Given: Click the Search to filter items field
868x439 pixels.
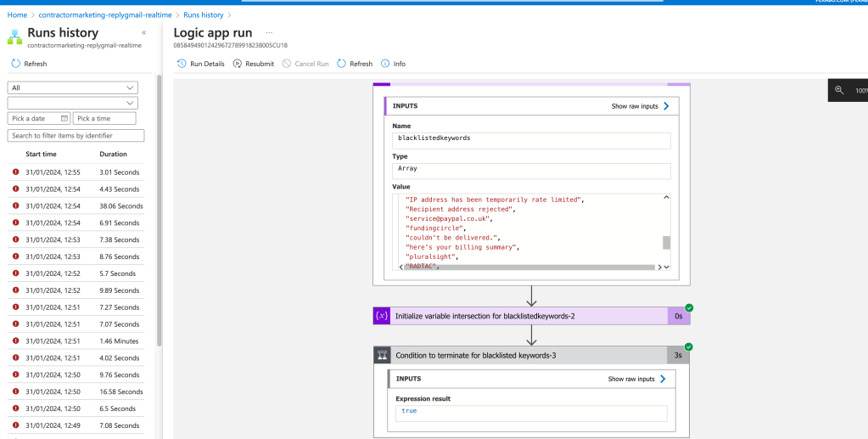Looking at the screenshot, I should click(x=76, y=135).
